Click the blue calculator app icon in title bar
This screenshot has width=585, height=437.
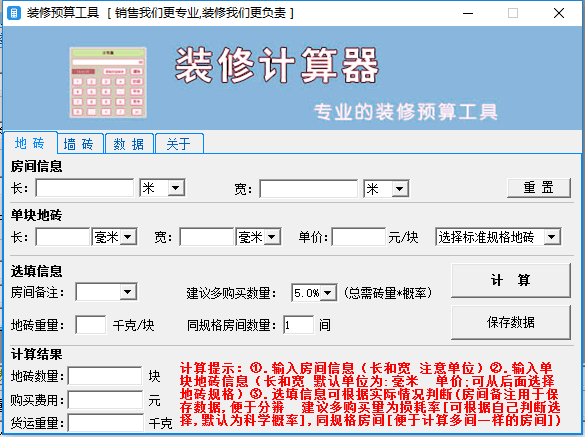[14, 13]
